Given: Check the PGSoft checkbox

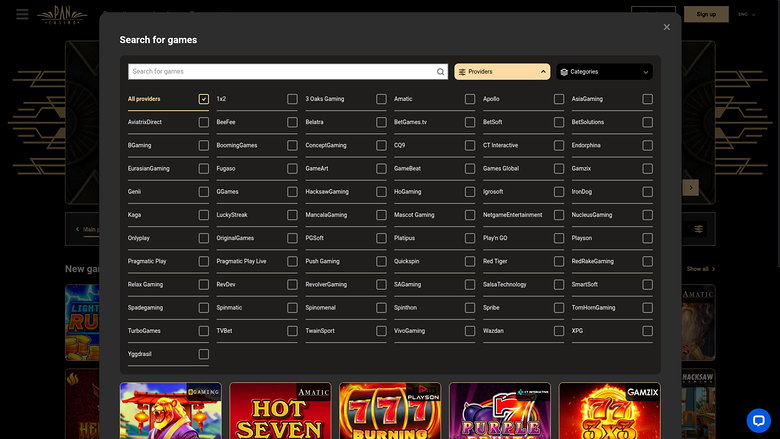Looking at the screenshot, I should [381, 238].
